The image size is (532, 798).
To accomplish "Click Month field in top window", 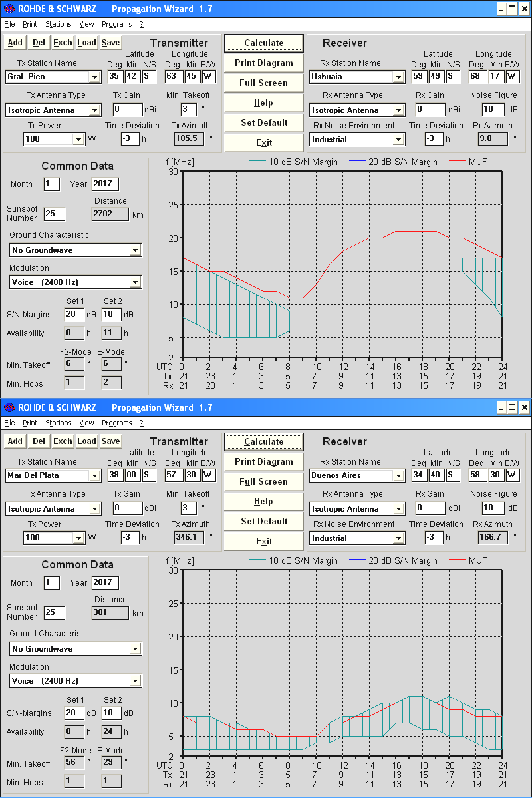I will [x=51, y=184].
